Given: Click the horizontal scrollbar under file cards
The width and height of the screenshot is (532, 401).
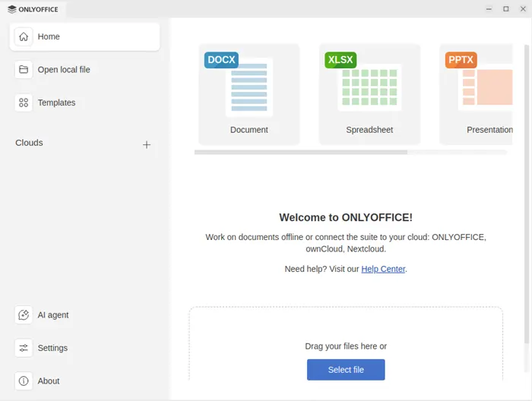Looking at the screenshot, I should [x=301, y=152].
